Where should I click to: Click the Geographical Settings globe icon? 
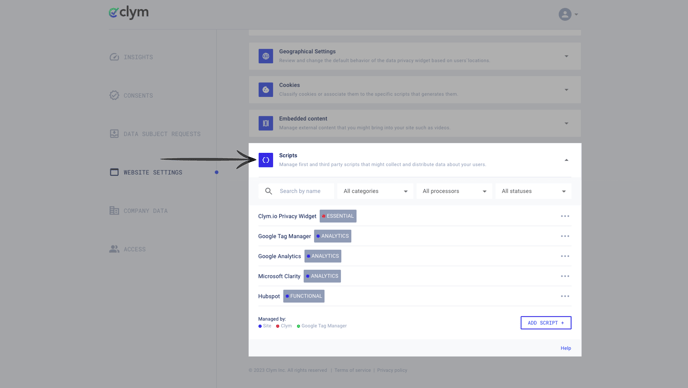tap(266, 56)
